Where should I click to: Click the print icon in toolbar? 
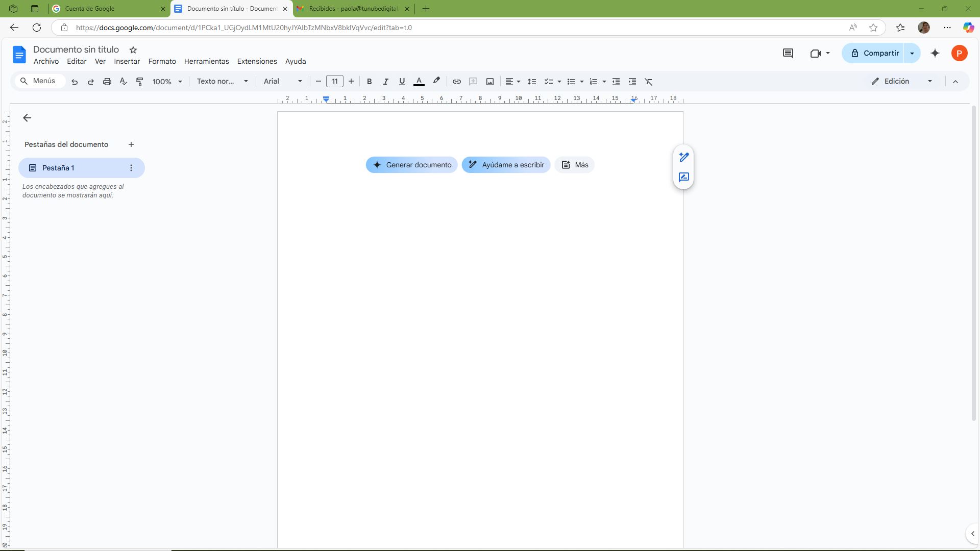point(107,82)
